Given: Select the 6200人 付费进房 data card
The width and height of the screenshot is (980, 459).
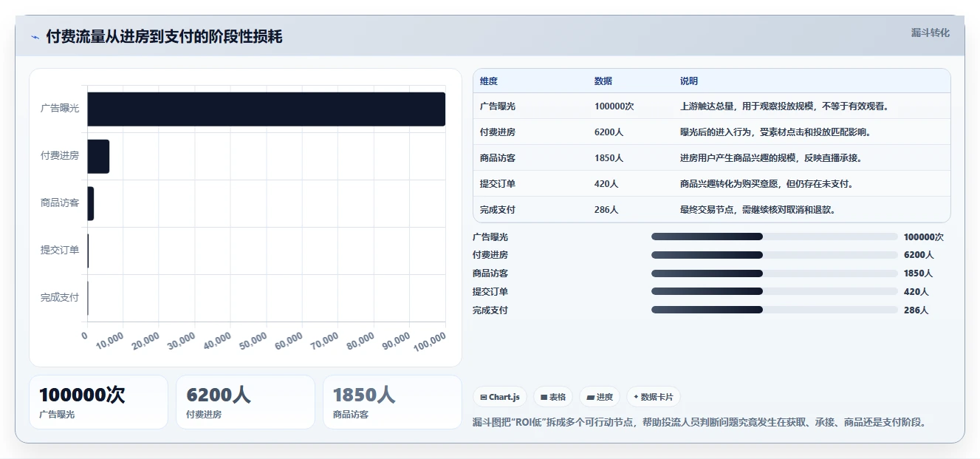Looking at the screenshot, I should [x=245, y=402].
